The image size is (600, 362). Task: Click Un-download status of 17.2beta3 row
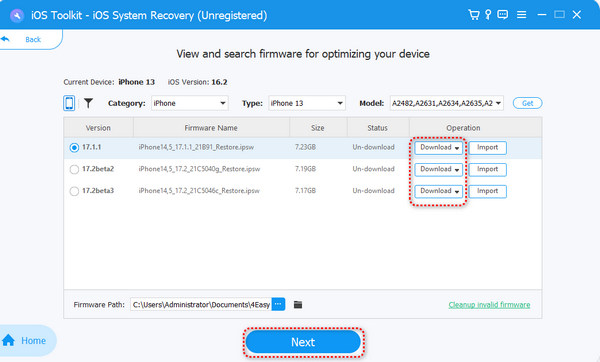click(x=373, y=191)
